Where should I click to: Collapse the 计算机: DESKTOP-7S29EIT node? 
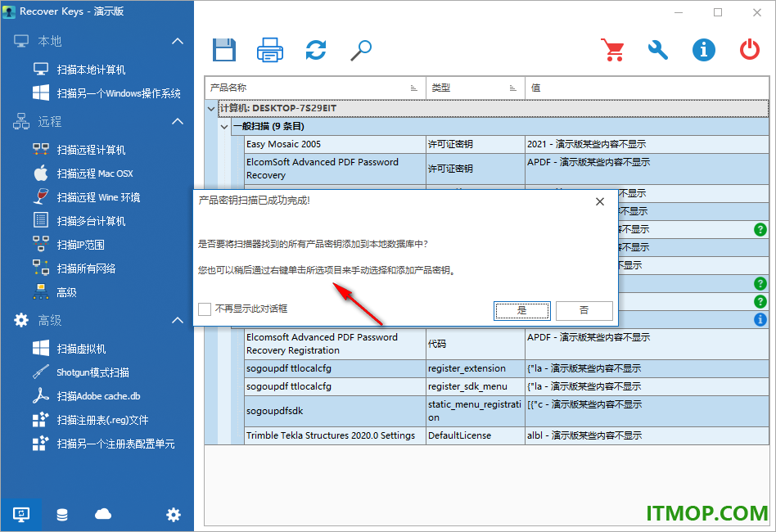click(x=211, y=108)
